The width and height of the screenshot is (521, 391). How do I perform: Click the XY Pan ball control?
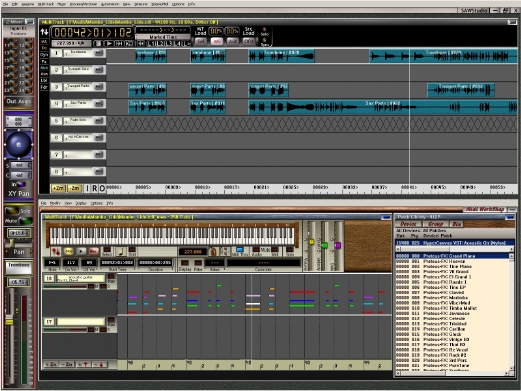coord(19,144)
